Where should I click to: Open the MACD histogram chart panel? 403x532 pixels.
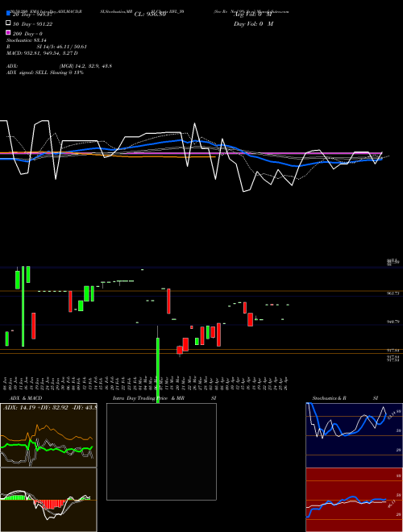point(48,500)
